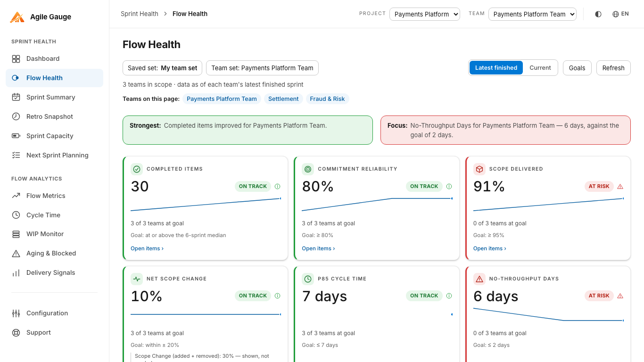Open items link under Completed Items
The width and height of the screenshot is (644, 362).
coord(147,248)
